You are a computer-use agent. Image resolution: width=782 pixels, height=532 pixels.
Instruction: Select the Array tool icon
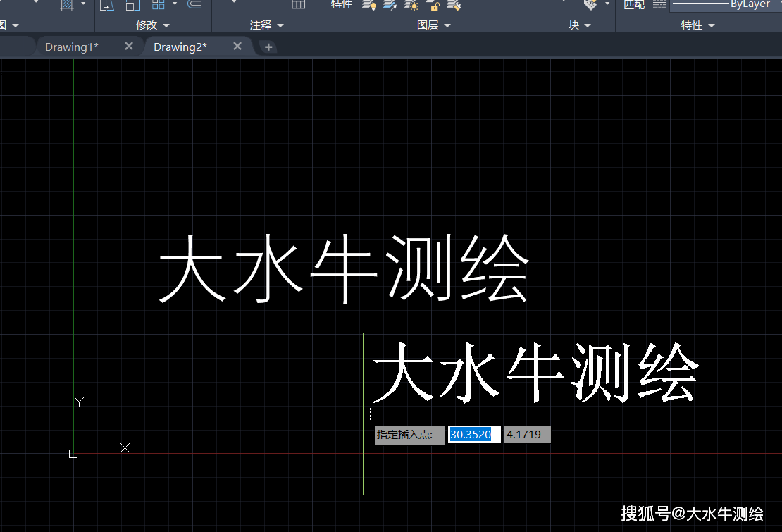(x=158, y=6)
